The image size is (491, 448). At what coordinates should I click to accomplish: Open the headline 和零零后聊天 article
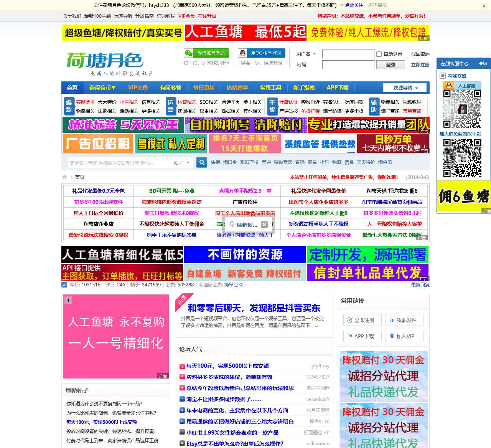[x=254, y=308]
